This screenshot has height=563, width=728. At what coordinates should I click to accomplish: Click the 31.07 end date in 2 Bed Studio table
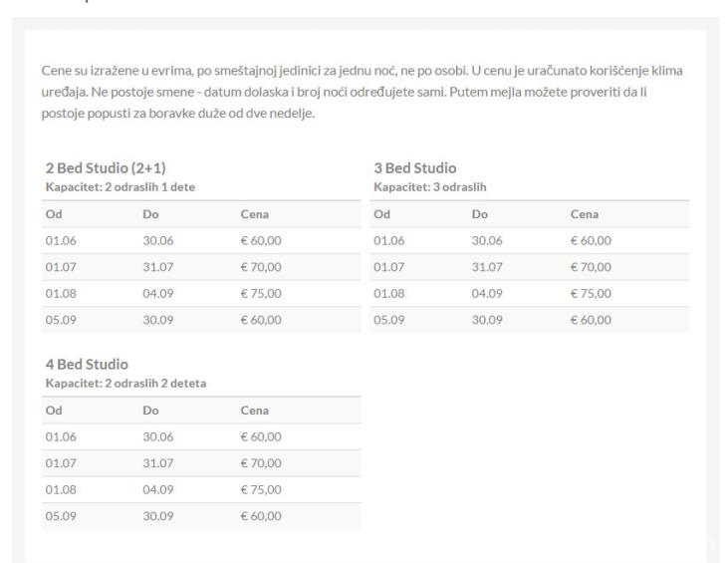(x=158, y=267)
